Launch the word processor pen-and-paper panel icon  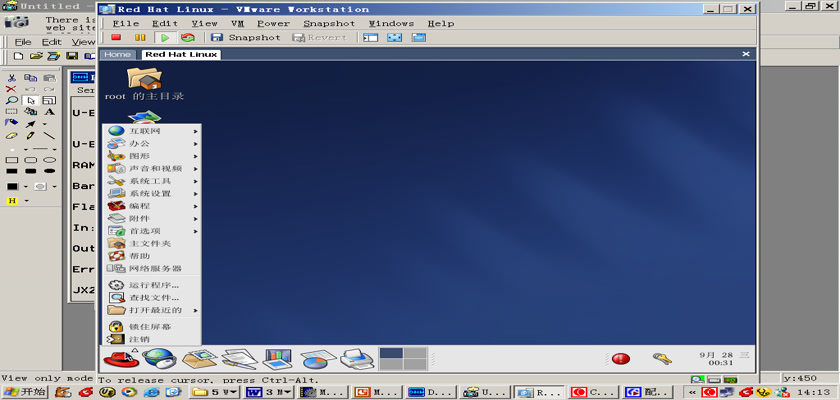tap(239, 358)
